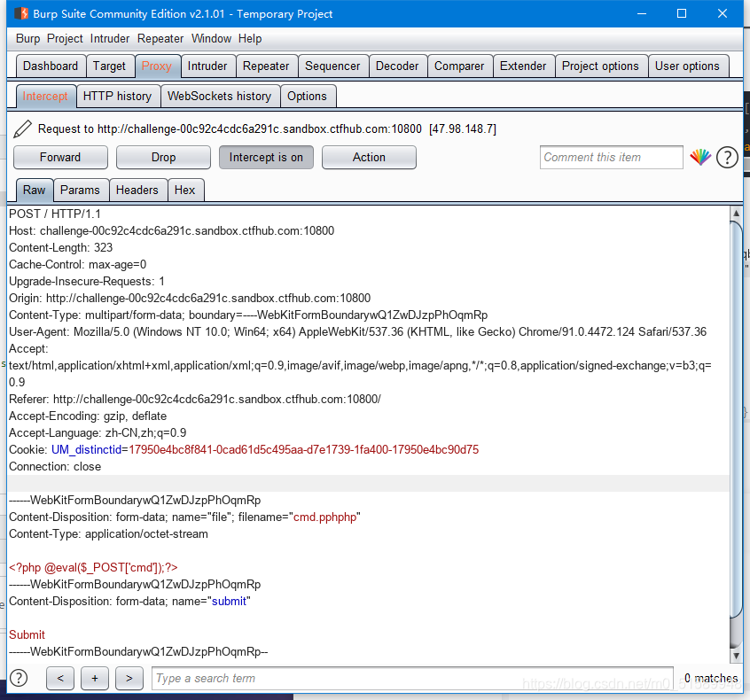Open the Help menu

250,39
